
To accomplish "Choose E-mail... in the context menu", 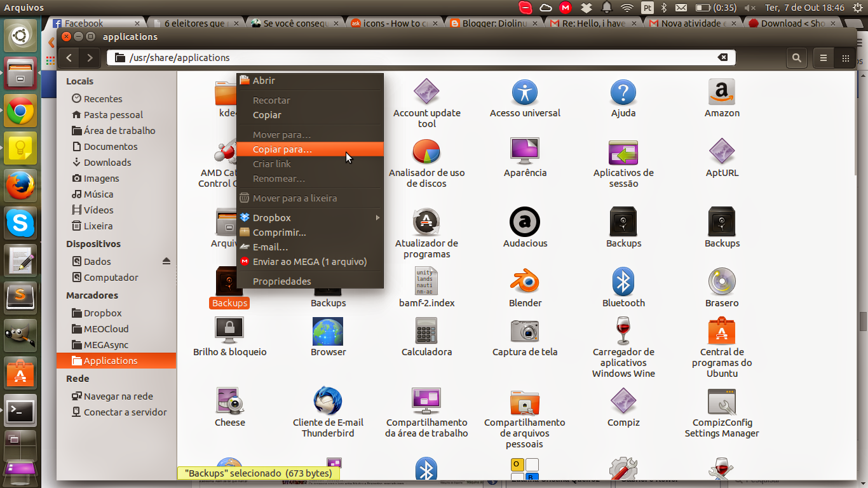I will click(x=310, y=247).
